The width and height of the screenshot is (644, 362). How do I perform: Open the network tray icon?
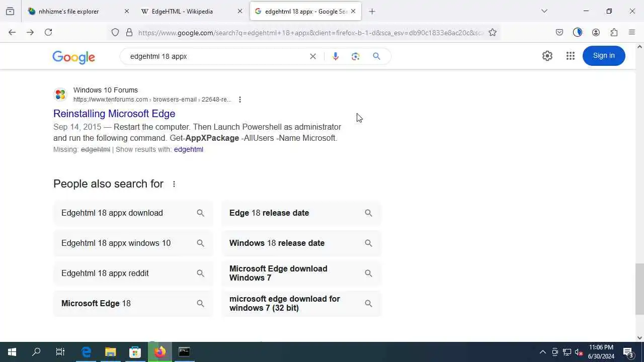(x=567, y=352)
